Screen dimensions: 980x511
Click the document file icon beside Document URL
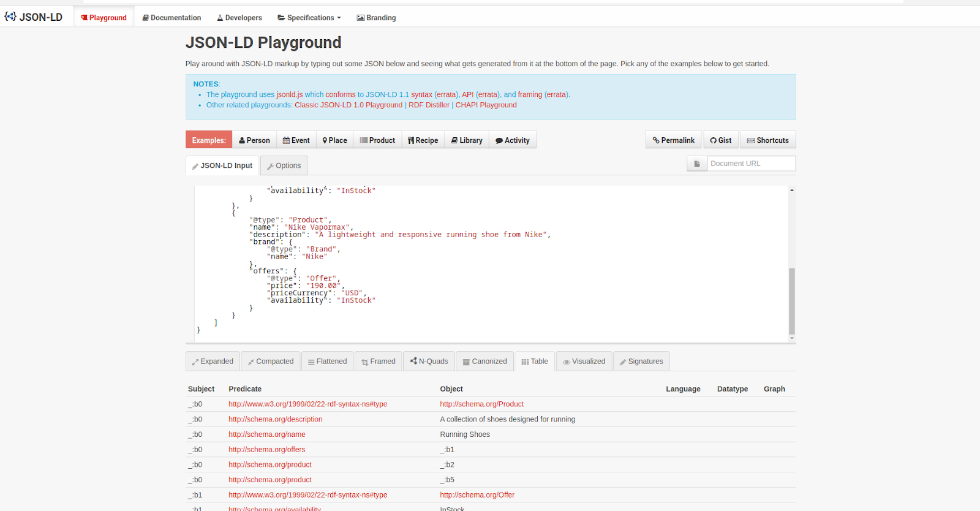697,164
